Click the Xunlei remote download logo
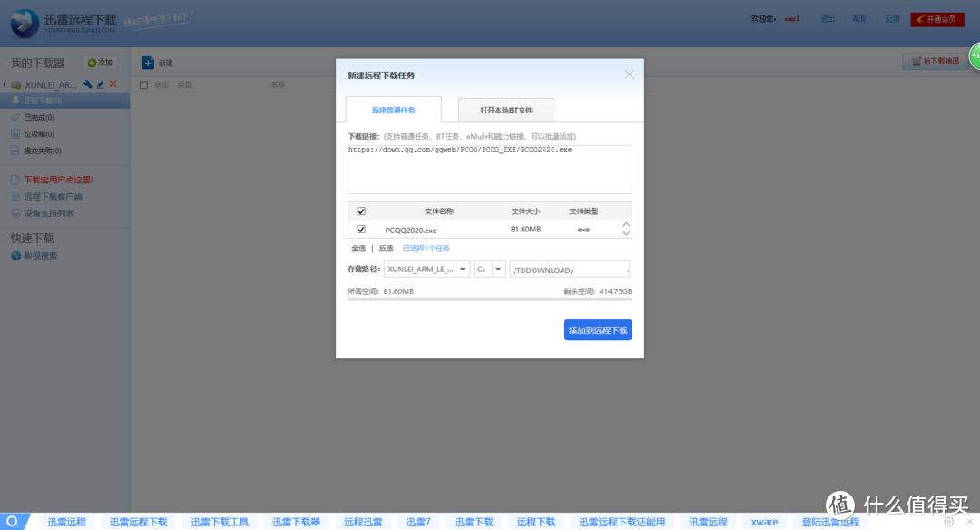Screen dimensions: 980x530 (63, 23)
